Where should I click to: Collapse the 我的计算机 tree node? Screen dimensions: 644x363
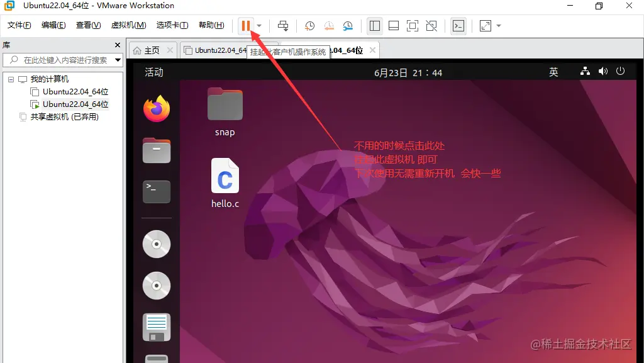[11, 79]
